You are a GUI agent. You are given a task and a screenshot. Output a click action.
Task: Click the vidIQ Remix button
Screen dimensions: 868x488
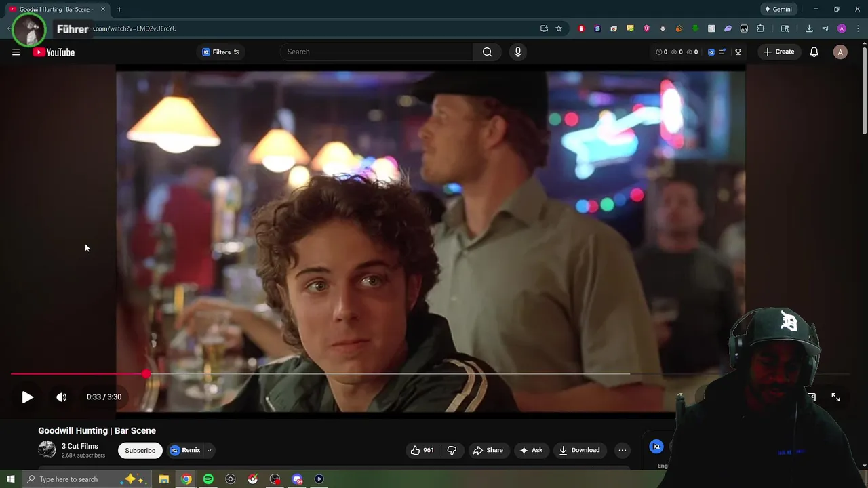pyautogui.click(x=185, y=450)
